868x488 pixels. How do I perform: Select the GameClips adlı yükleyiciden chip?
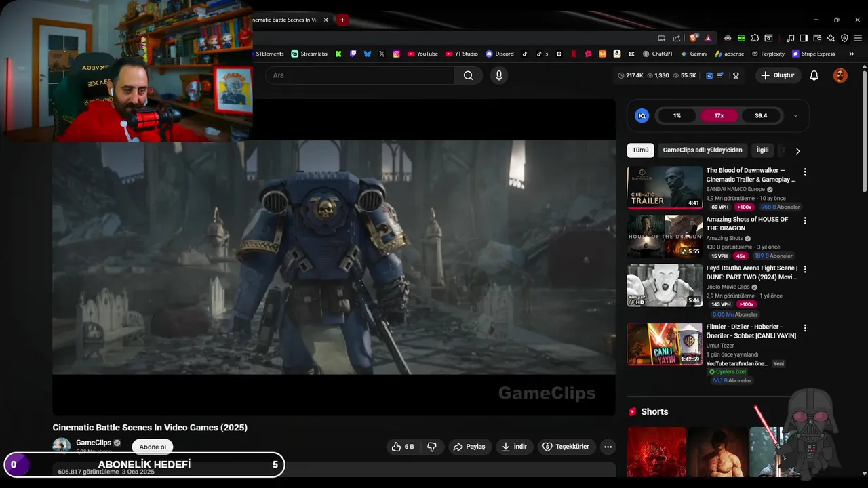tap(703, 150)
